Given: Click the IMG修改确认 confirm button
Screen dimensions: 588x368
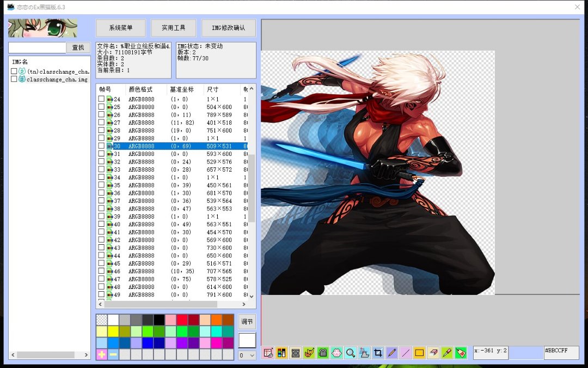Looking at the screenshot, I should tap(229, 28).
